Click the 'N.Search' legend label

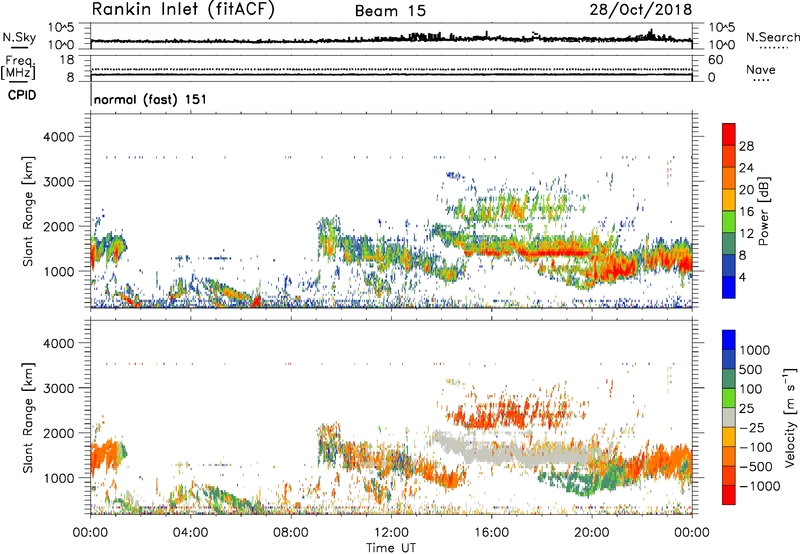[772, 37]
